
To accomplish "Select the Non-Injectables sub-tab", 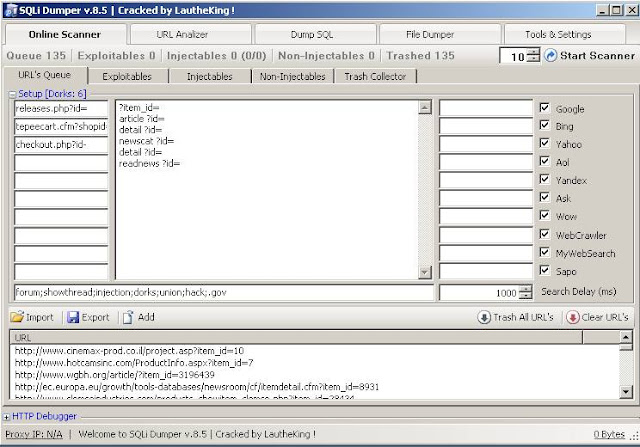I will tap(293, 76).
